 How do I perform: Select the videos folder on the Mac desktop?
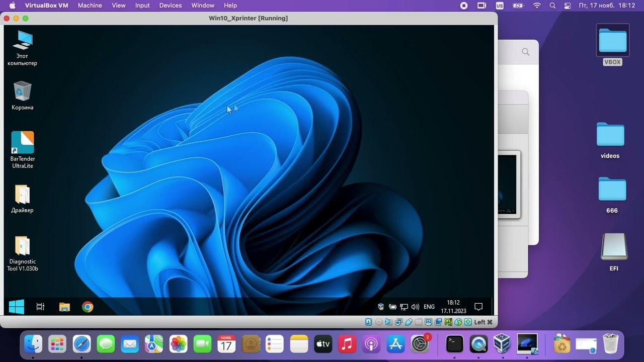coord(610,140)
